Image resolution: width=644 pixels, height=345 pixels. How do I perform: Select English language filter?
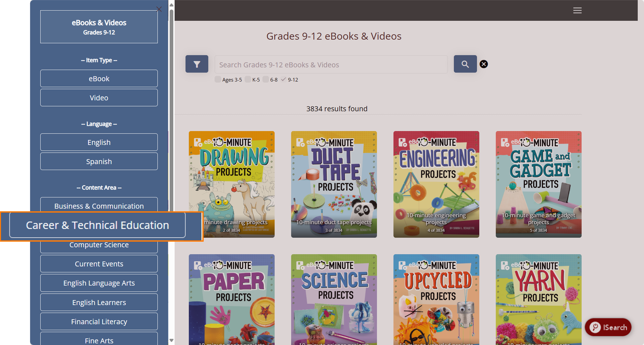coord(99,142)
